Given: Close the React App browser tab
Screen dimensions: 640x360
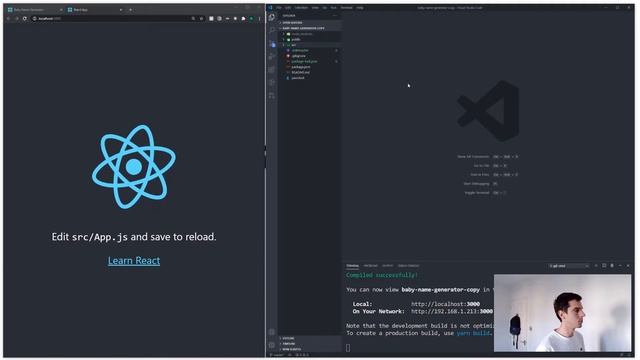Looking at the screenshot, I should [x=121, y=9].
